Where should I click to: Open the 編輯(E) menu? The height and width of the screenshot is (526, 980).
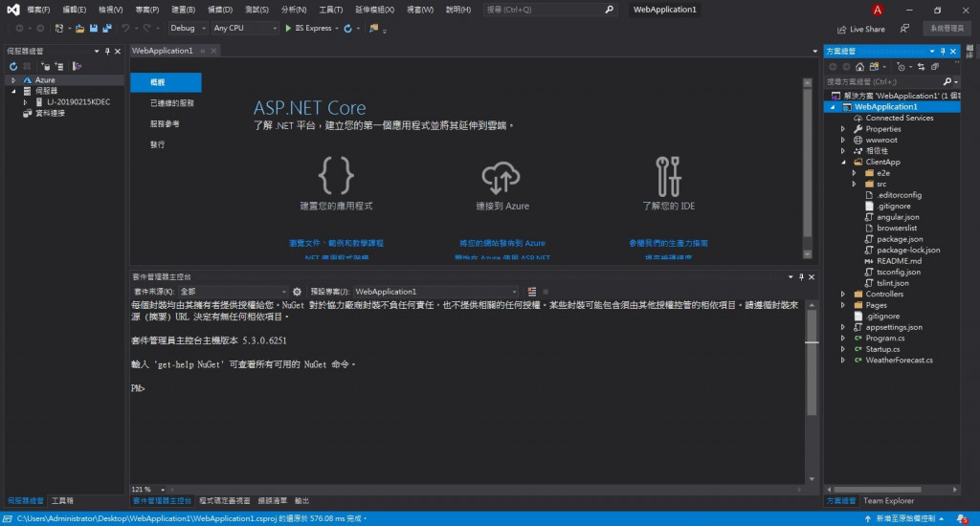[74, 10]
